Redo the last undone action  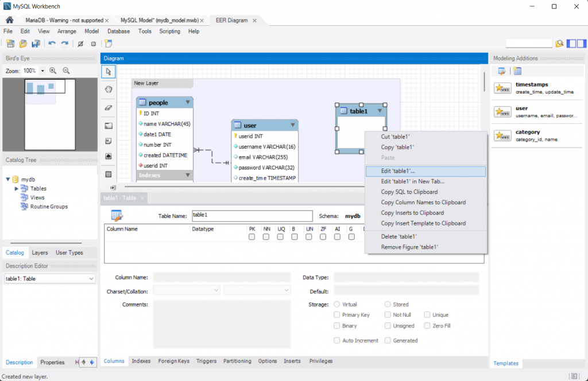point(64,44)
